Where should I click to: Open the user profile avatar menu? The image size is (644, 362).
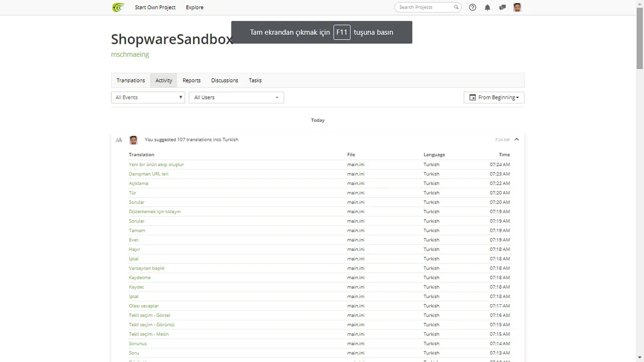point(517,7)
